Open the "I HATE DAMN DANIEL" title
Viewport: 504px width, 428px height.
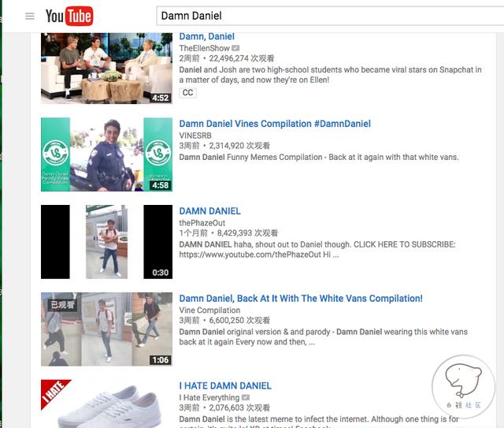[224, 386]
